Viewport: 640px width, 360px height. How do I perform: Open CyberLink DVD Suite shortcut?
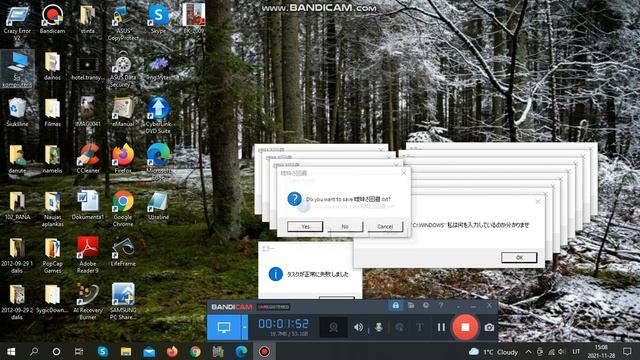158,116
